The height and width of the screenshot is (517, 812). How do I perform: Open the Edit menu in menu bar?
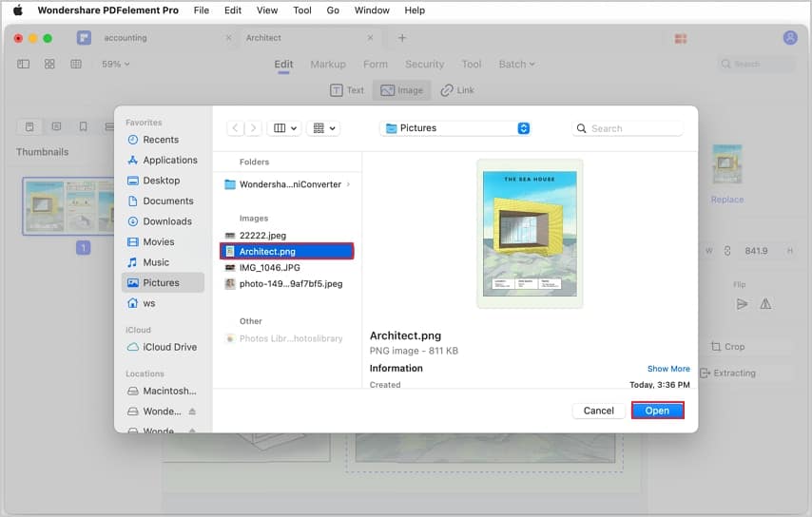pyautogui.click(x=233, y=10)
